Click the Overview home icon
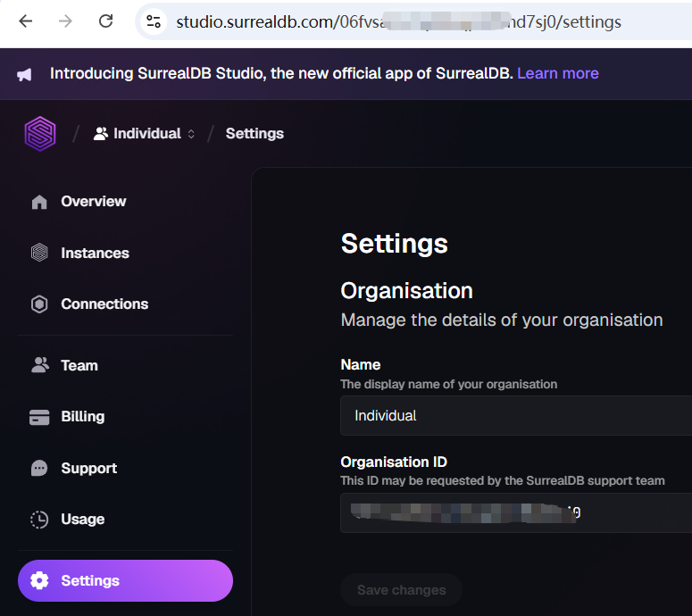The image size is (692, 616). tap(39, 202)
